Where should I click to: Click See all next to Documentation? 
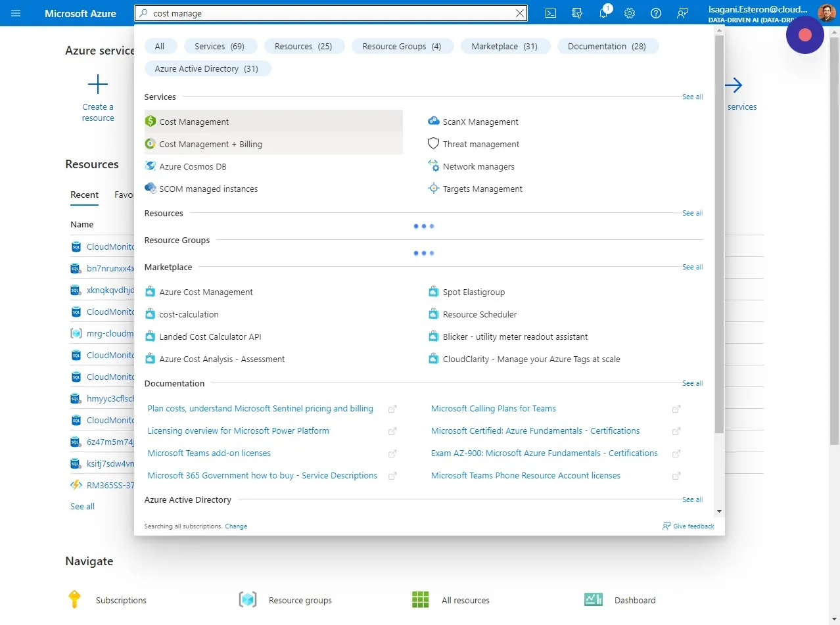[692, 383]
